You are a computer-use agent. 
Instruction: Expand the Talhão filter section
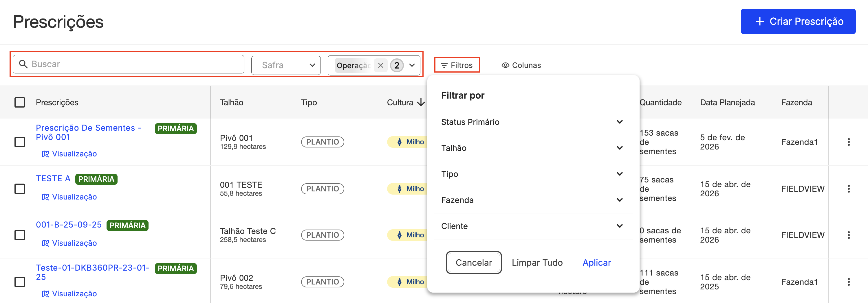(533, 148)
